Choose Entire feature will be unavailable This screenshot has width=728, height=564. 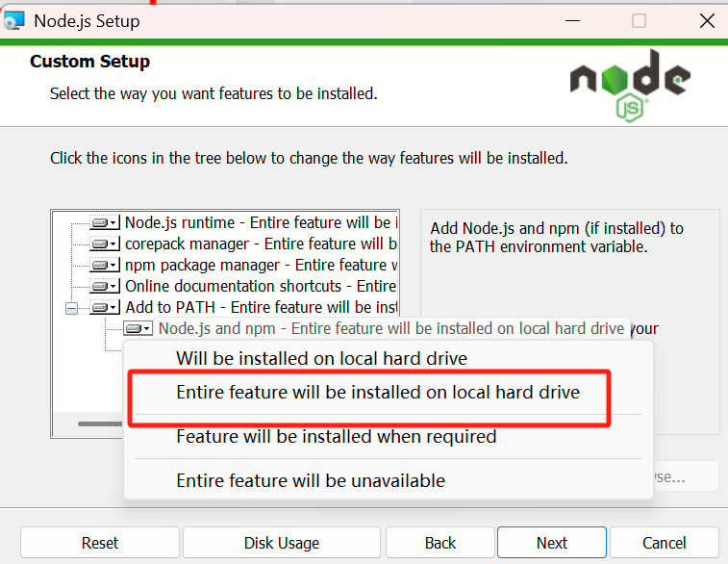pyautogui.click(x=311, y=480)
